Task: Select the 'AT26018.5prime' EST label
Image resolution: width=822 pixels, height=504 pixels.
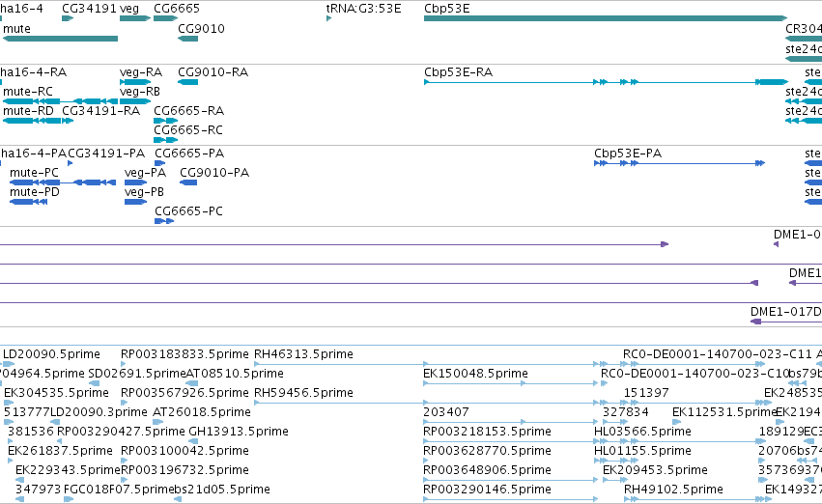Action: point(202,412)
